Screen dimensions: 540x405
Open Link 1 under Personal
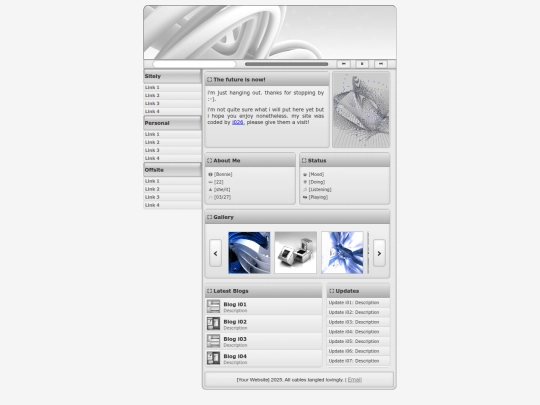click(x=172, y=134)
